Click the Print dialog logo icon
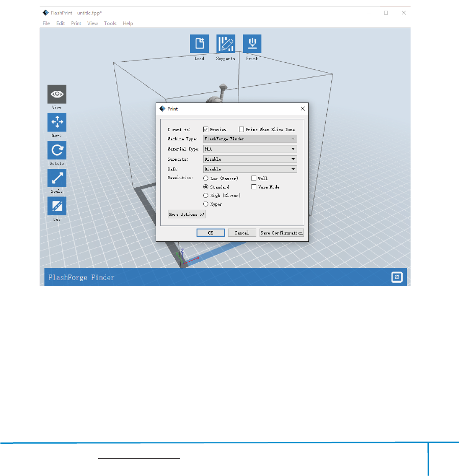The width and height of the screenshot is (459, 476). pos(162,109)
